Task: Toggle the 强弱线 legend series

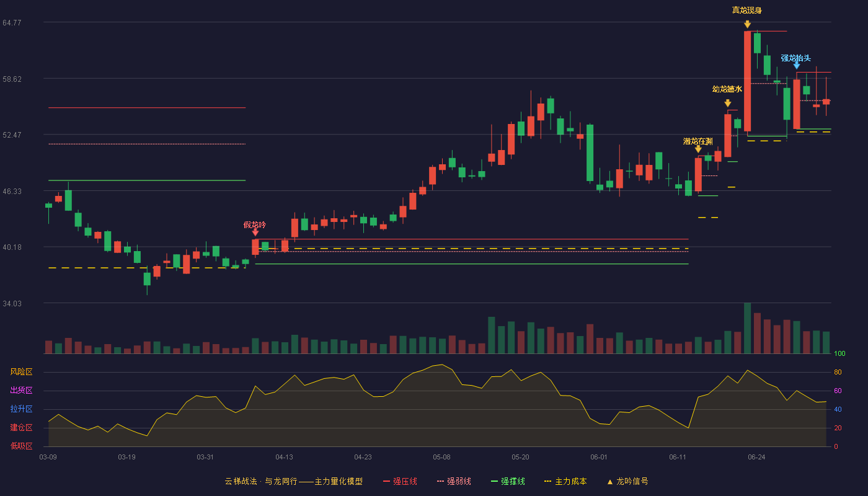Action: point(454,481)
